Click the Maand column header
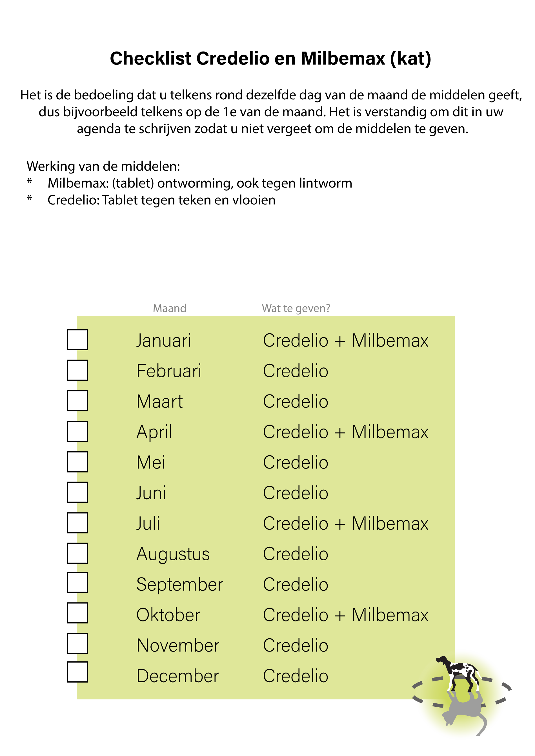This screenshot has height=756, width=535. point(170,308)
